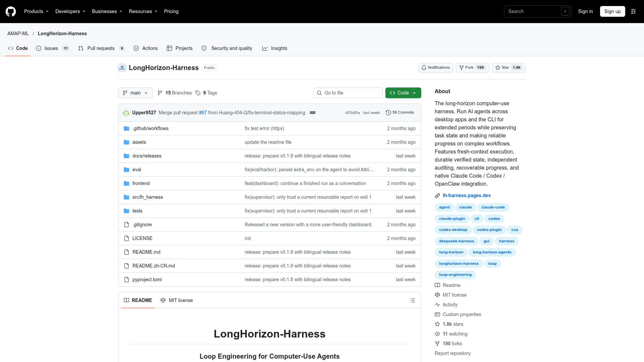Select the README tab in file viewer
644x362 pixels.
click(138, 300)
